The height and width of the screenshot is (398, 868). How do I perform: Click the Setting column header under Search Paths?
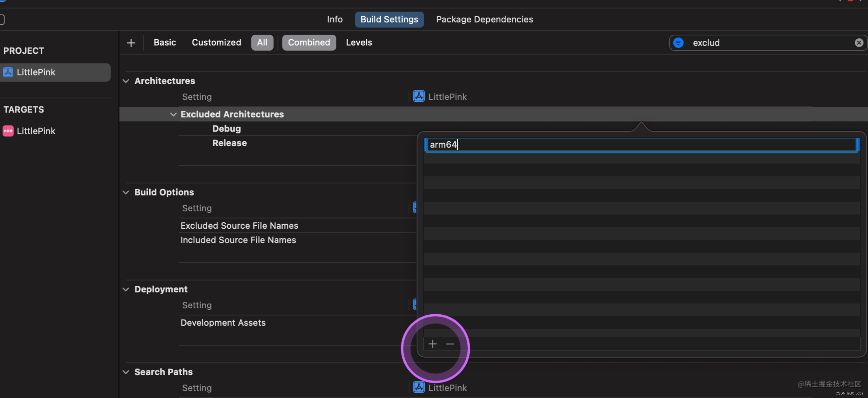(x=197, y=388)
